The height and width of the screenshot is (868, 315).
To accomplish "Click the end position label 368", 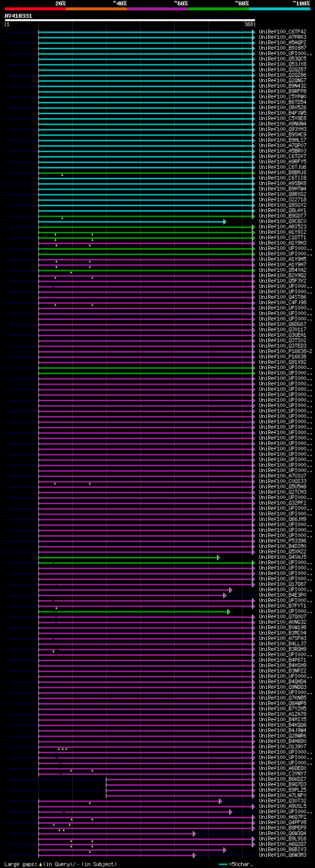I will coord(249,24).
